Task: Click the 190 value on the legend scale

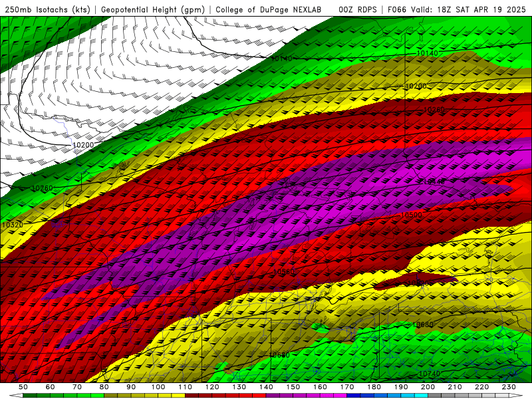Action: (401, 387)
